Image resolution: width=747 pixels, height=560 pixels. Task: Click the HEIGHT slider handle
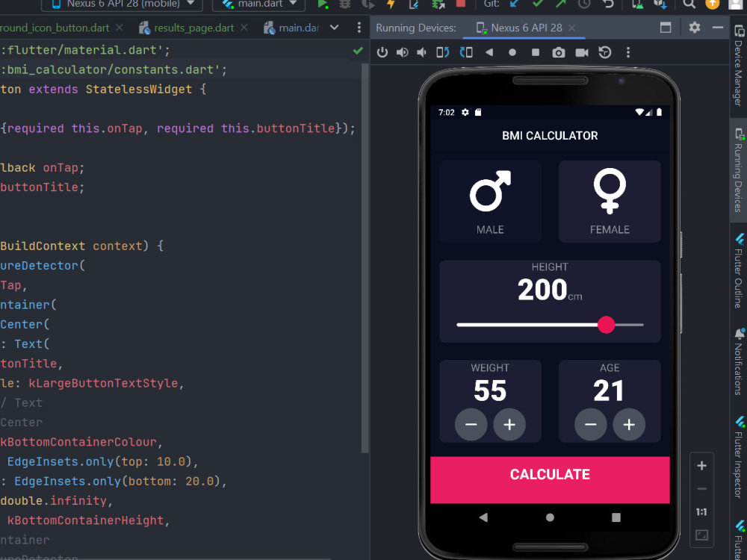tap(607, 326)
